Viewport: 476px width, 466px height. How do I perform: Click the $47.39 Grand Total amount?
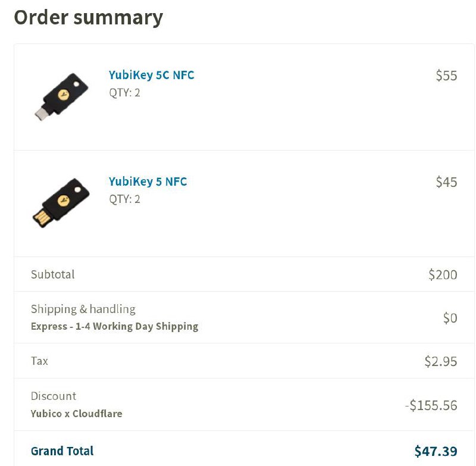point(440,451)
